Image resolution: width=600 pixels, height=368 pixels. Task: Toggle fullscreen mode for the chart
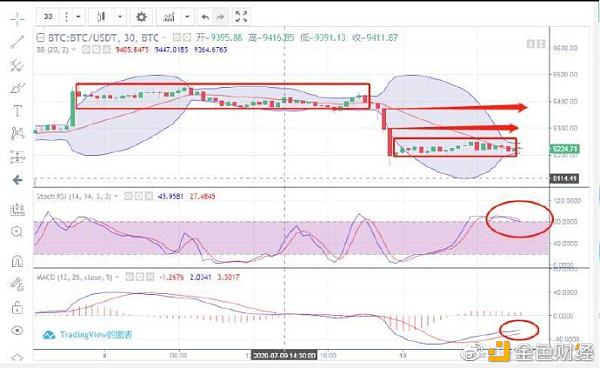coord(241,16)
